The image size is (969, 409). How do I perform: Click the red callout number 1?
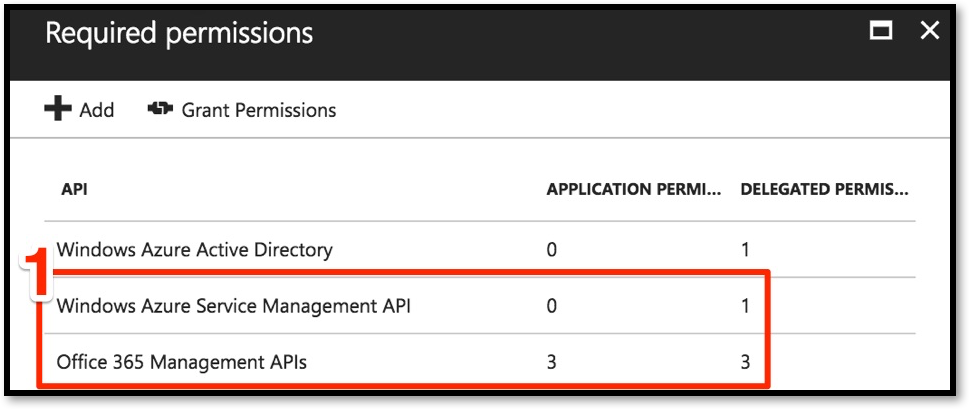[37, 276]
